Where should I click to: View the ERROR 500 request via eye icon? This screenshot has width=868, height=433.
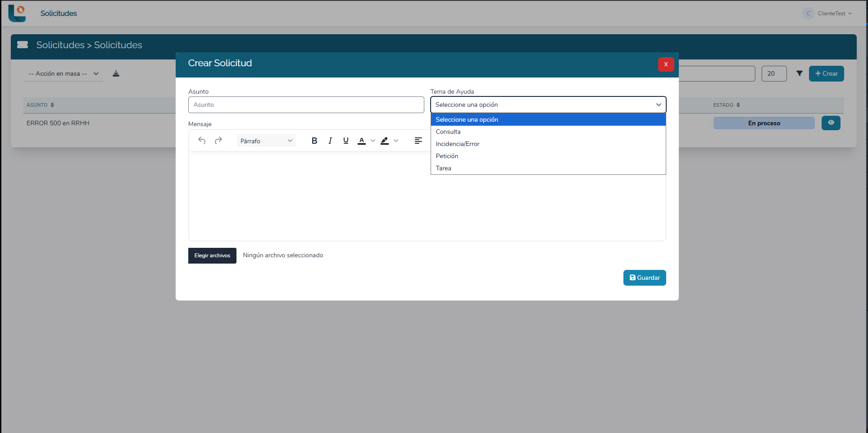point(831,123)
